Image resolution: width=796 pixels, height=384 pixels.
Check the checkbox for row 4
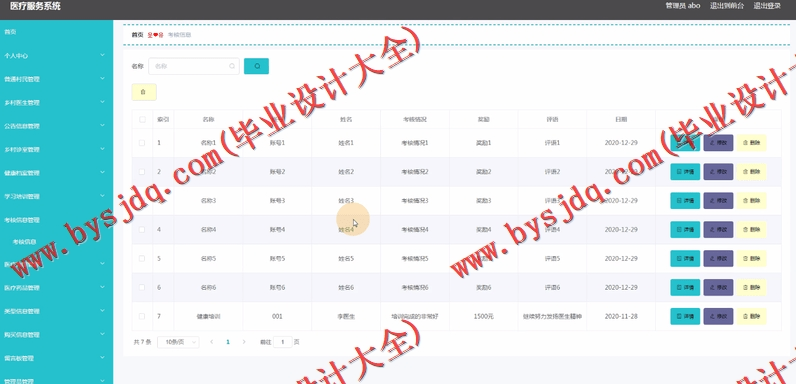[x=142, y=230]
